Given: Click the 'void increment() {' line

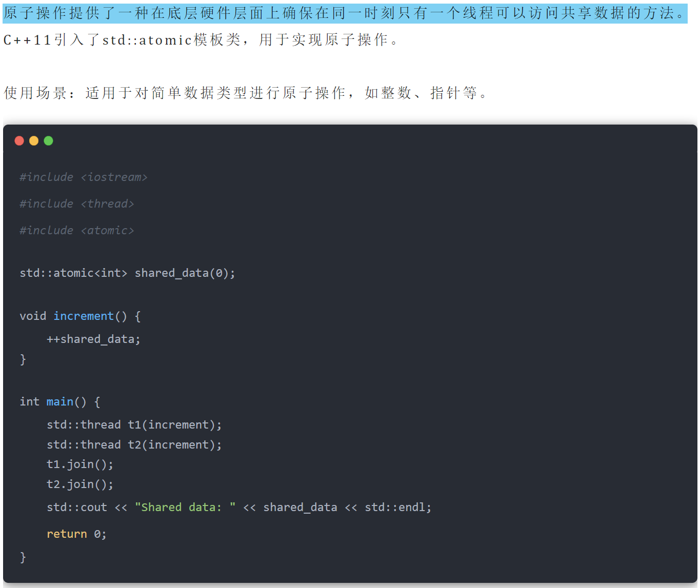Looking at the screenshot, I should (80, 316).
